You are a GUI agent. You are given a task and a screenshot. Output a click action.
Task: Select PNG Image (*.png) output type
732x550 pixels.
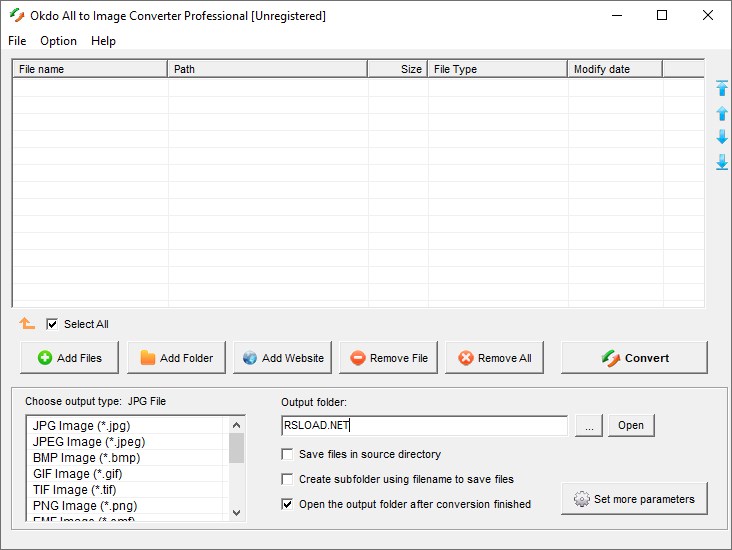125,506
